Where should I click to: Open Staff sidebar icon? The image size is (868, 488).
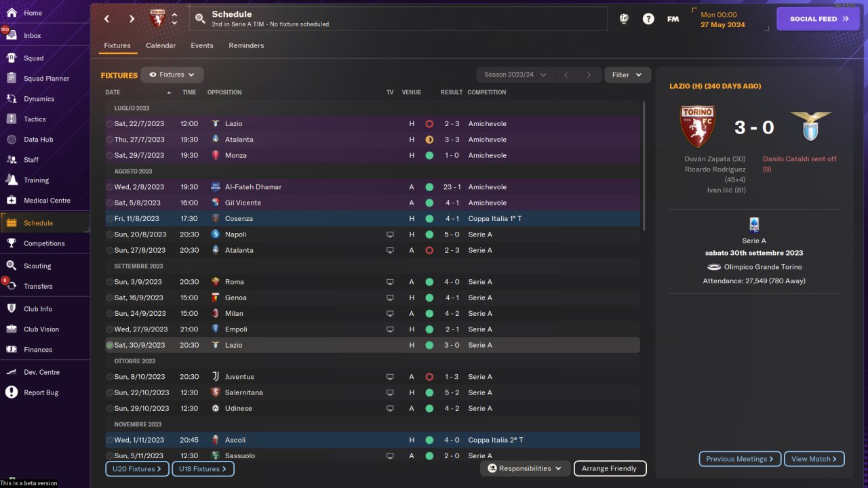12,160
